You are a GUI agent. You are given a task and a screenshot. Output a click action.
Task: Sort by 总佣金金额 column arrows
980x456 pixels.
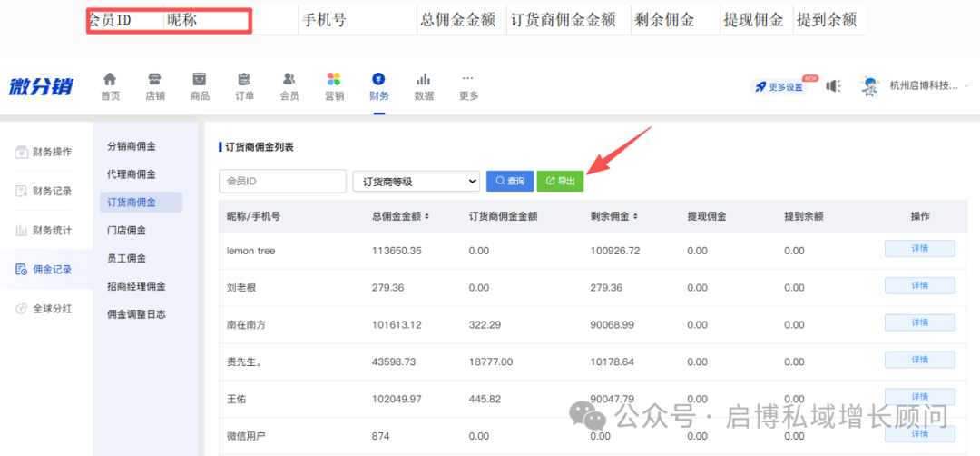point(426,217)
